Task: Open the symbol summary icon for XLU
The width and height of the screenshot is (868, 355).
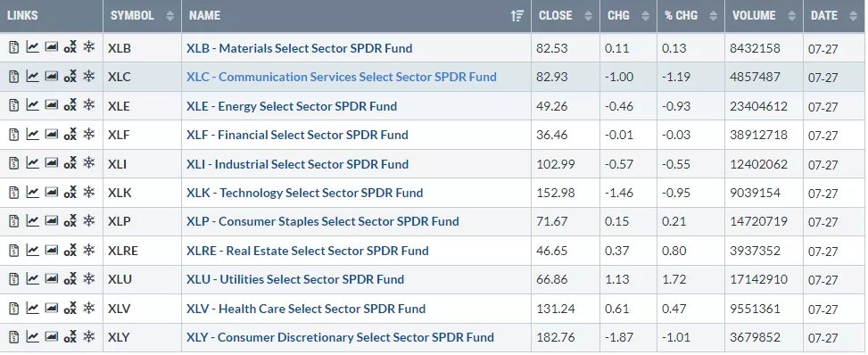Action: coord(14,278)
